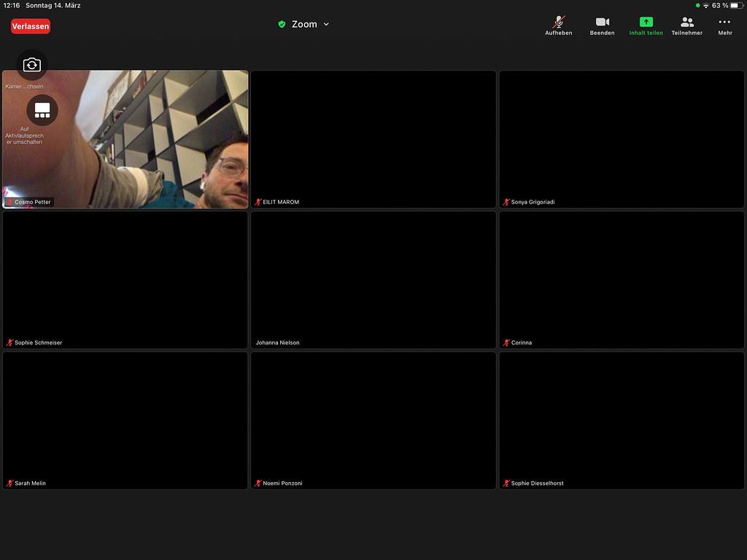Image resolution: width=747 pixels, height=560 pixels.
Task: Open the Zoom meeting info dropdown chevron
Action: (x=326, y=24)
